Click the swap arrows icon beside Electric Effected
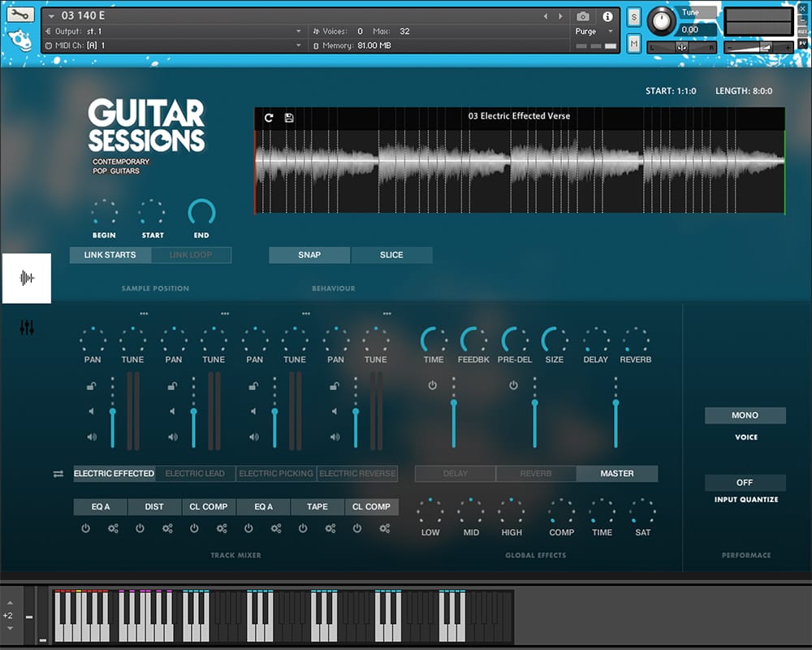The height and width of the screenshot is (650, 812). [58, 474]
